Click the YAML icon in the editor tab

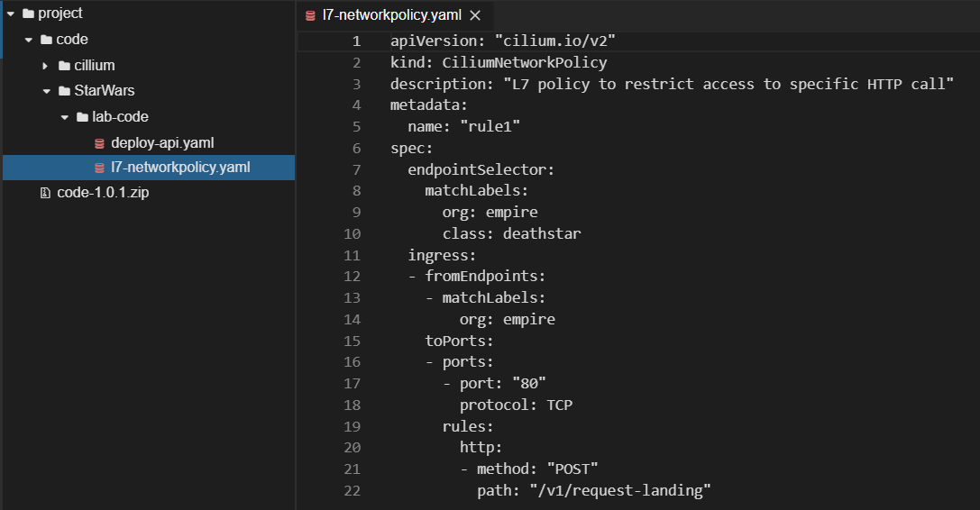pos(310,15)
